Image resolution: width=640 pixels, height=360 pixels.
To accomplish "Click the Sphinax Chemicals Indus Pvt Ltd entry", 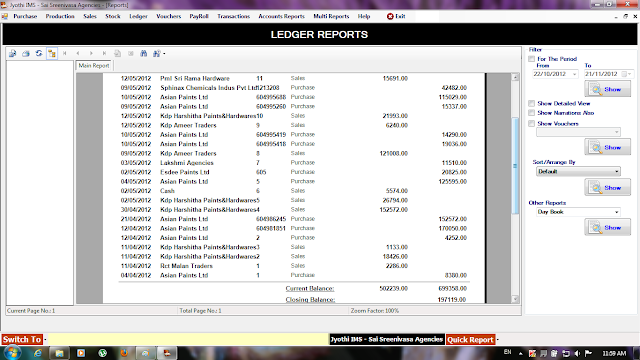I will [x=208, y=88].
